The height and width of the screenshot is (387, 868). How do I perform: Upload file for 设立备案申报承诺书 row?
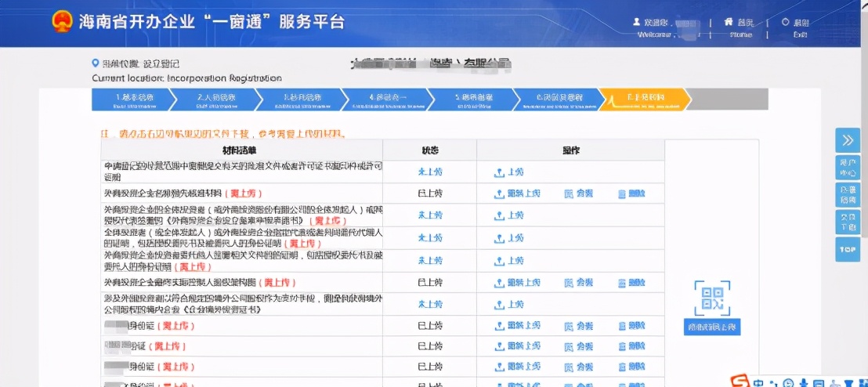(508, 215)
